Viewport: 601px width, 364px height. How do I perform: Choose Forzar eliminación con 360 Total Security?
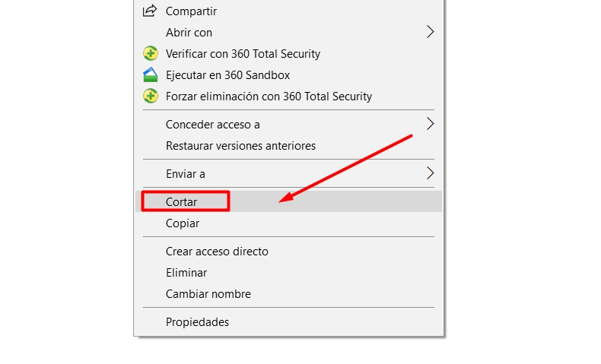click(288, 96)
